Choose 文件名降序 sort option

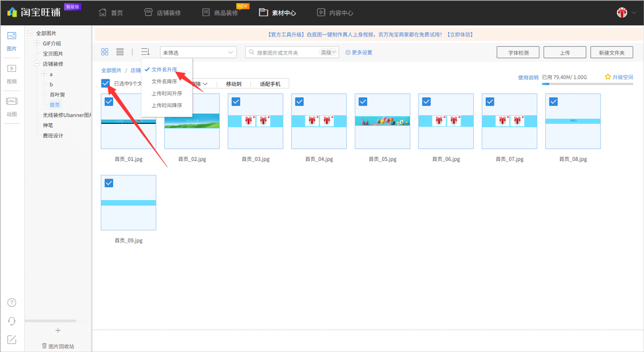tap(164, 82)
